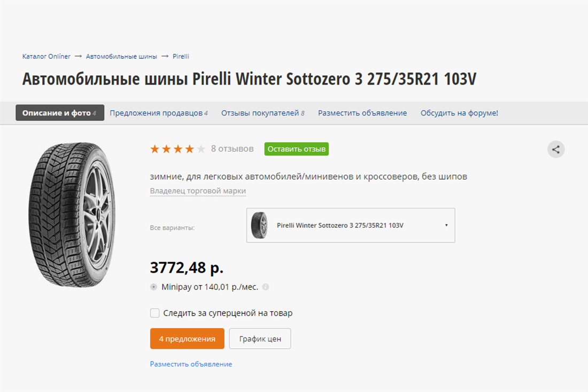Image resolution: width=588 pixels, height=392 pixels.
Task: Open the large tire product photo
Action: [72, 214]
